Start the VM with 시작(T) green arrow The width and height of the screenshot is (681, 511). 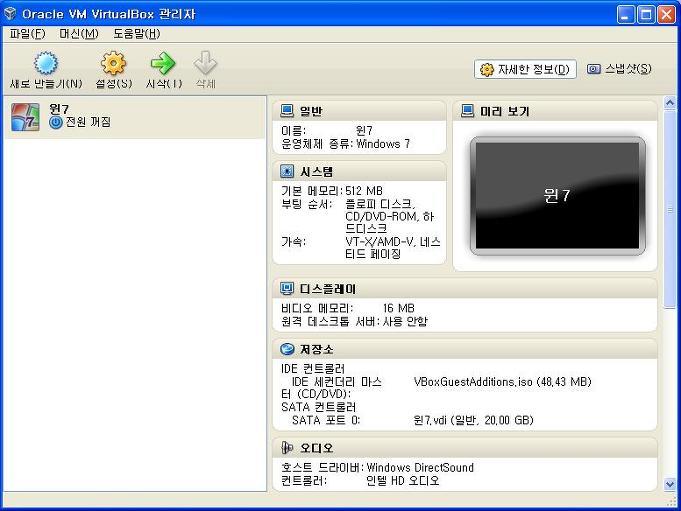click(x=163, y=63)
